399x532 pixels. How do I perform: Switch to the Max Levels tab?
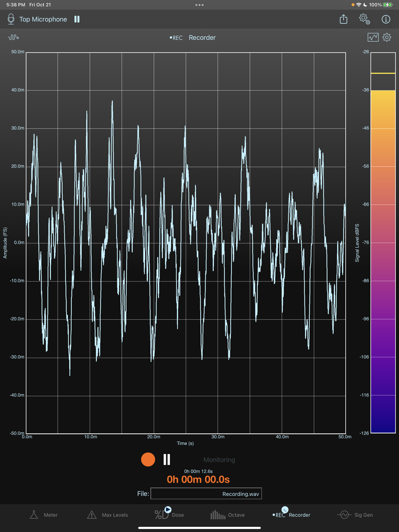(x=108, y=515)
